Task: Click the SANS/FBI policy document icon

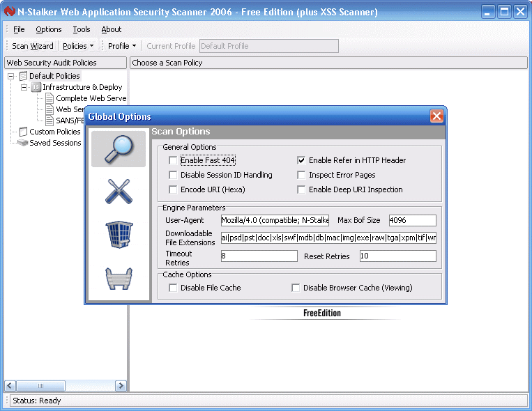Action: click(50, 121)
